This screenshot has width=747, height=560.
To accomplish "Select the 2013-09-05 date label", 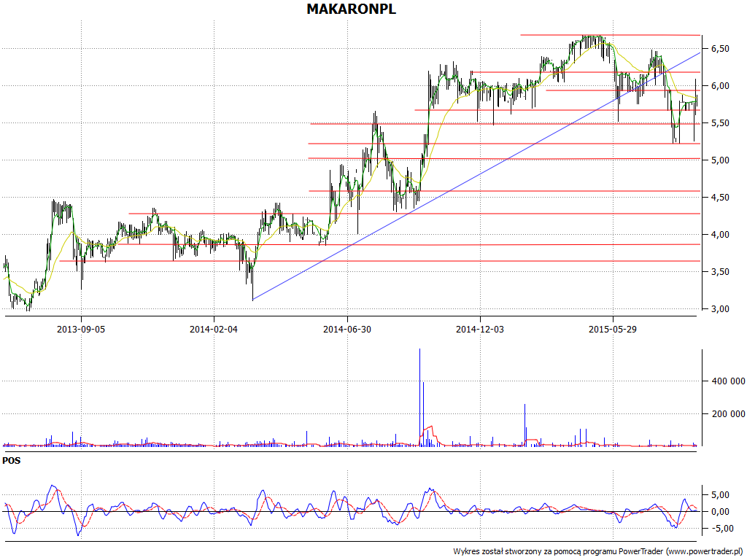I will (x=81, y=329).
